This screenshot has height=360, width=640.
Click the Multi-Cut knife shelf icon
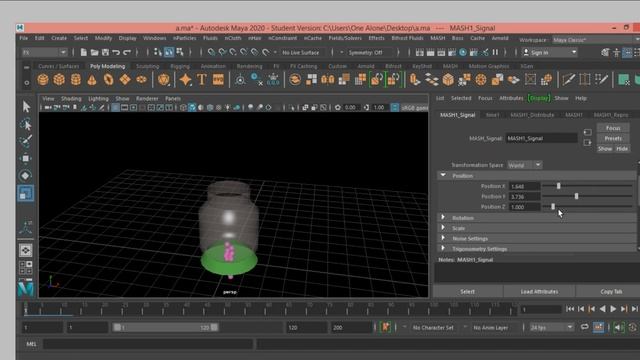point(568,80)
